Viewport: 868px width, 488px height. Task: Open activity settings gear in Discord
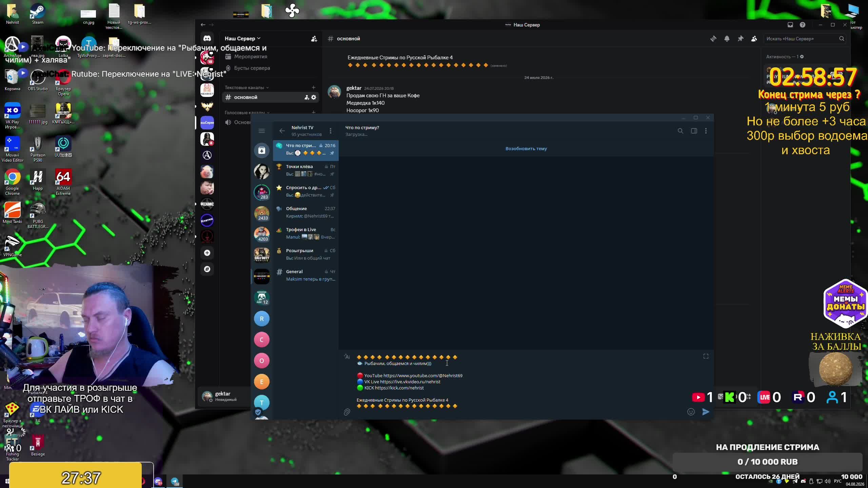coord(802,57)
